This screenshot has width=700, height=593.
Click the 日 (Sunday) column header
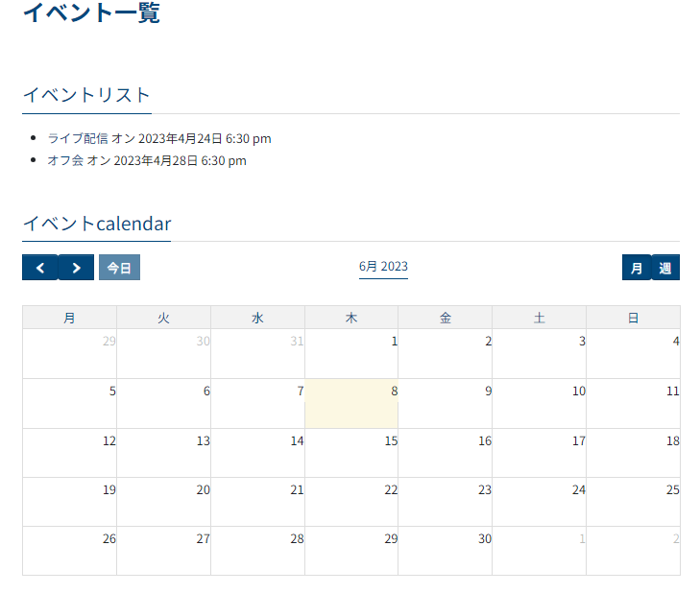click(633, 318)
